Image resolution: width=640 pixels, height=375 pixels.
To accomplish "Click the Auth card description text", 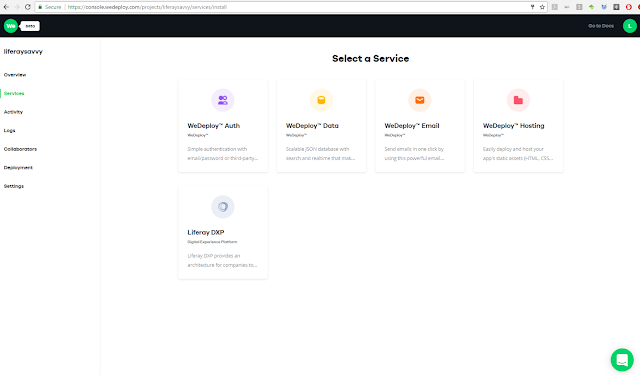I will coord(223,153).
